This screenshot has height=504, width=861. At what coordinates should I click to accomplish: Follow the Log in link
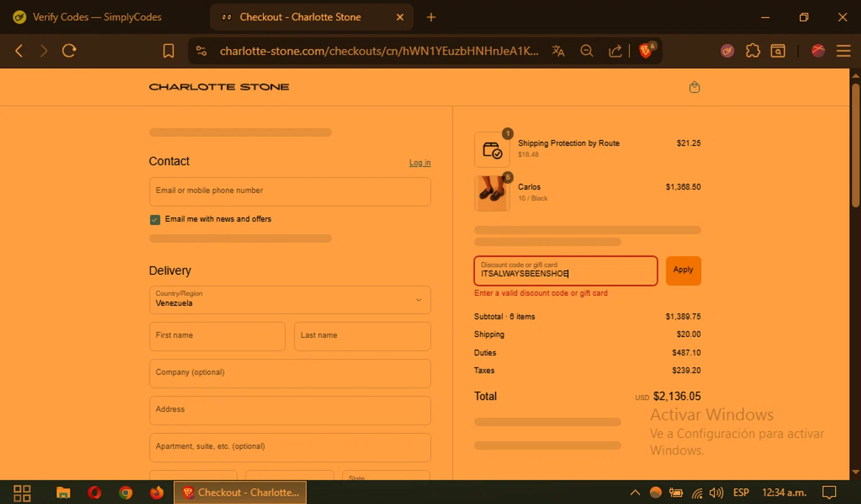coord(420,163)
